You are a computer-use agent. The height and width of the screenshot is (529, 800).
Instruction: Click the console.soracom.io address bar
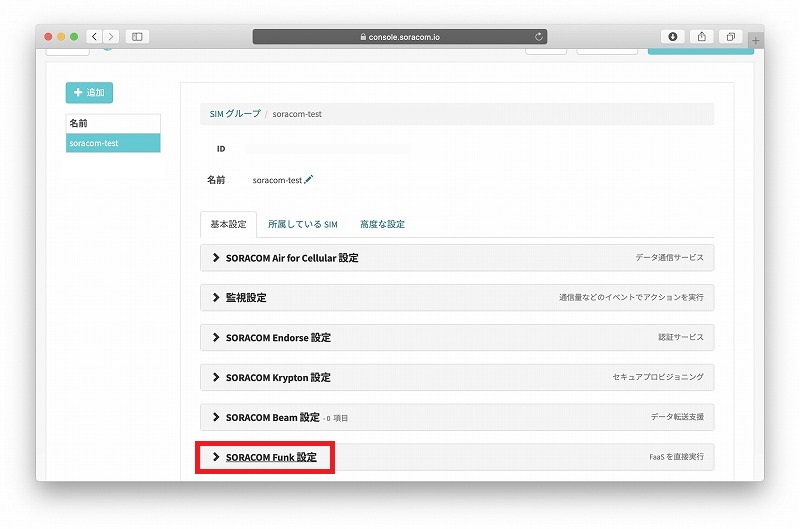click(399, 37)
